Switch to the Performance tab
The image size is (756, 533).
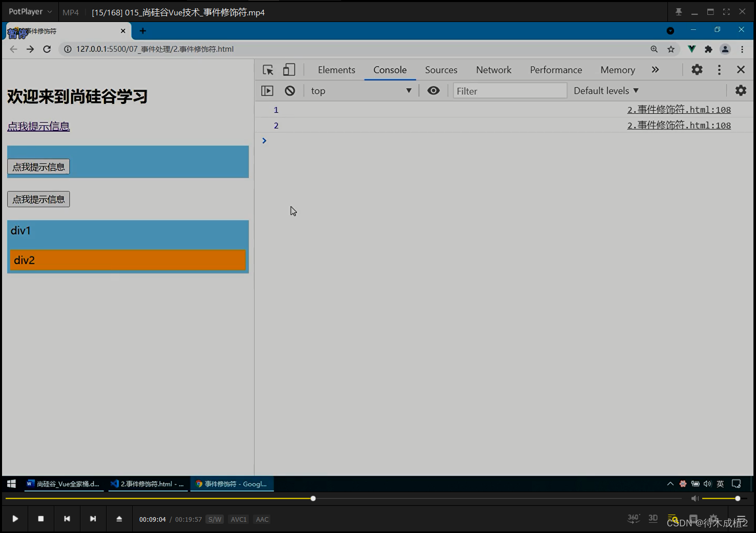pos(556,70)
